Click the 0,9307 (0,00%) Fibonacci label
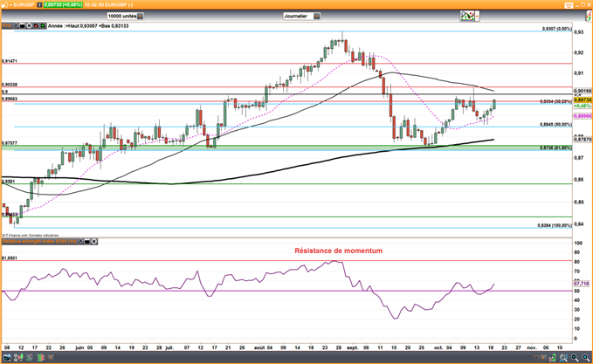This screenshot has height=364, width=593. (557, 29)
